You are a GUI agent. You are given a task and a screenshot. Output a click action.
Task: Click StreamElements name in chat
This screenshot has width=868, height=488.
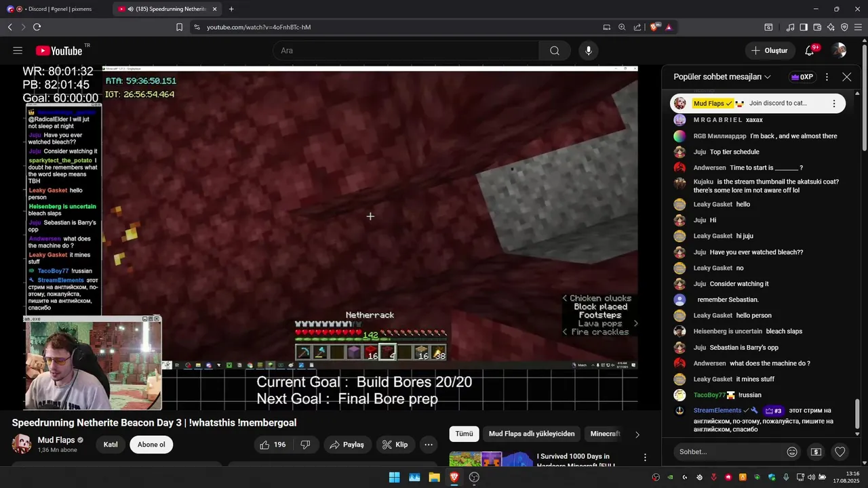(717, 411)
